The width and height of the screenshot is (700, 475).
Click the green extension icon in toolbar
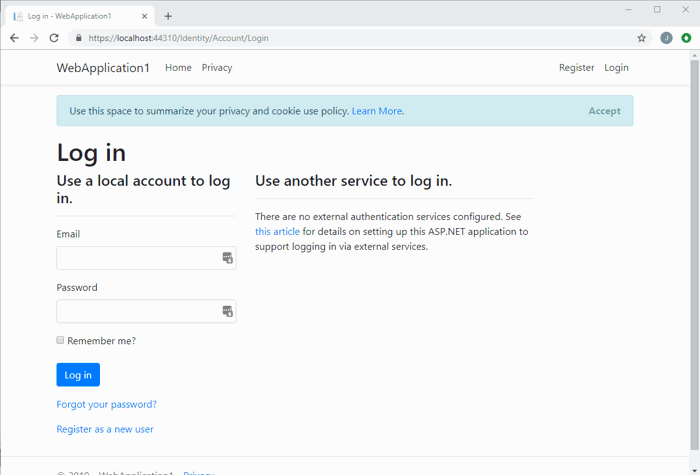tap(686, 38)
